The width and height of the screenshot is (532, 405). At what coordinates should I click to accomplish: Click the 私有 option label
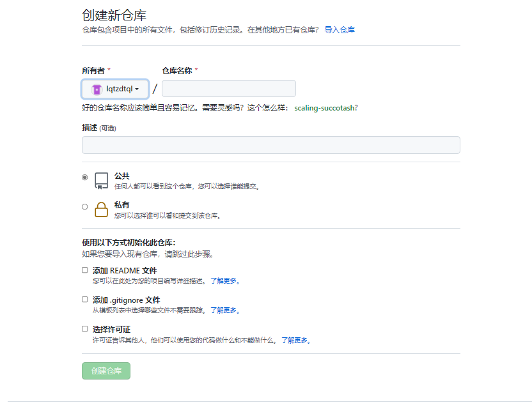[121, 205]
